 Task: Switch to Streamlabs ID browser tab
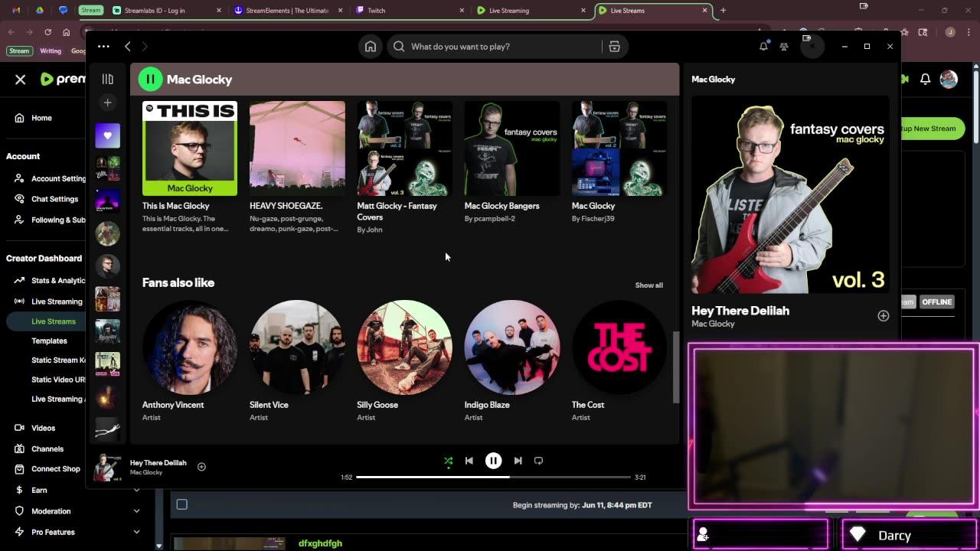(166, 11)
